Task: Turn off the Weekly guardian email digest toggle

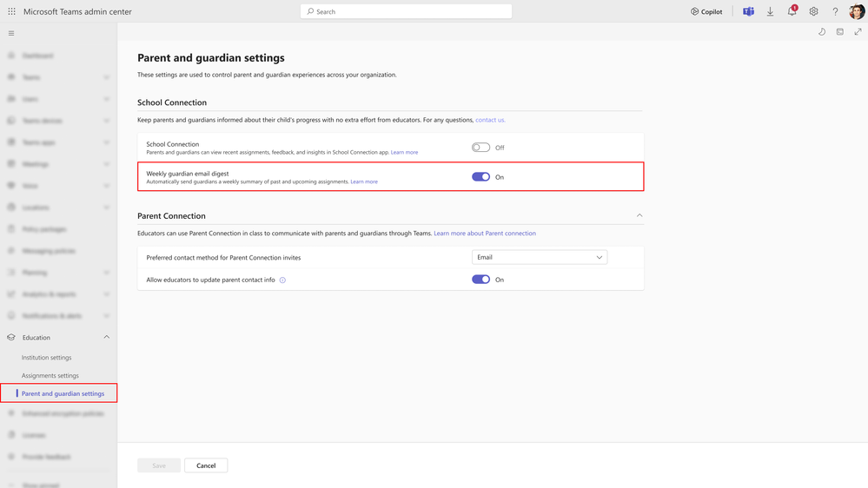Action: coord(480,176)
